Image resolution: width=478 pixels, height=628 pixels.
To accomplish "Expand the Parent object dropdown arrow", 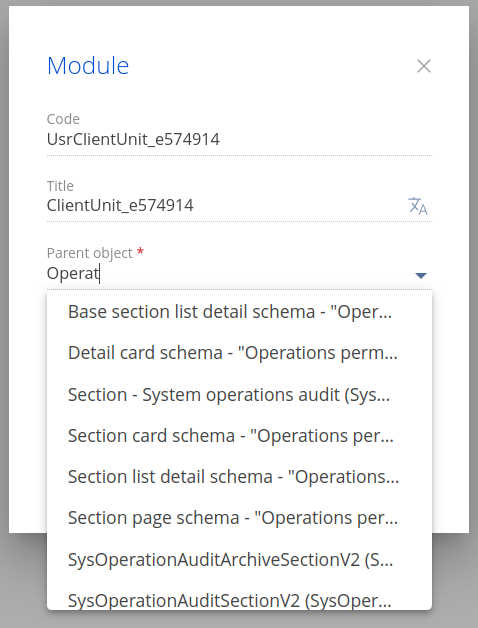I will click(421, 275).
